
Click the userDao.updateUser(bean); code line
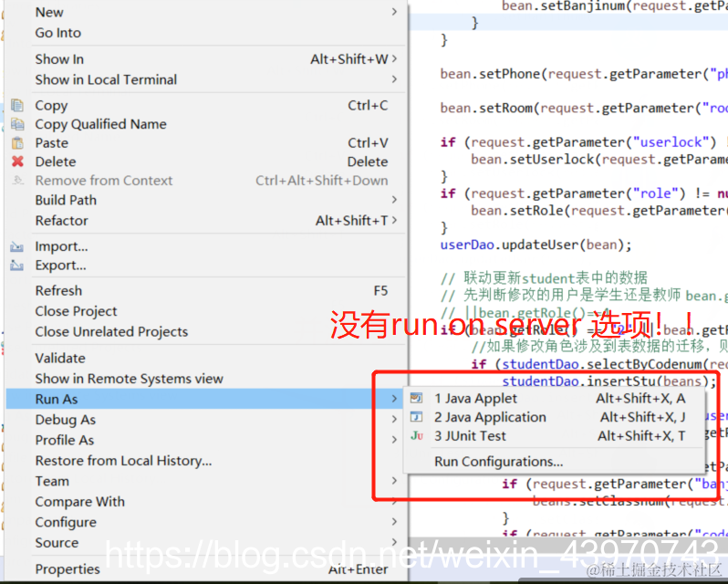point(536,245)
